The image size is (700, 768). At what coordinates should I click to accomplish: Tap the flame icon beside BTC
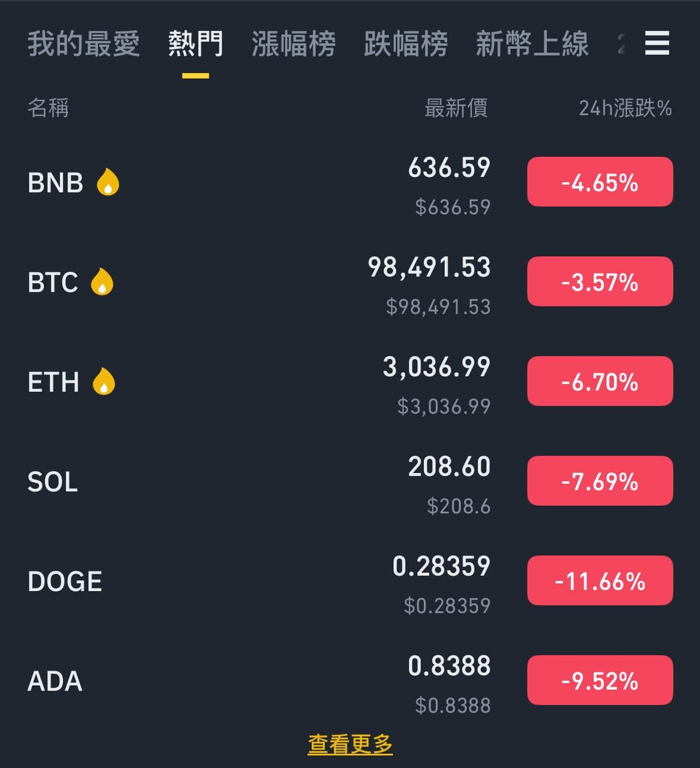(x=102, y=281)
